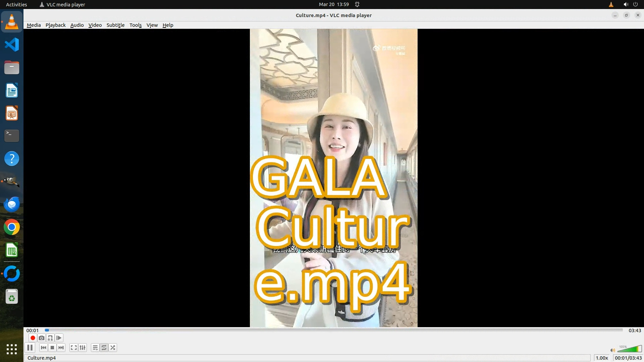Mute audio with the speaker icon
This screenshot has height=362, width=644.
point(612,350)
